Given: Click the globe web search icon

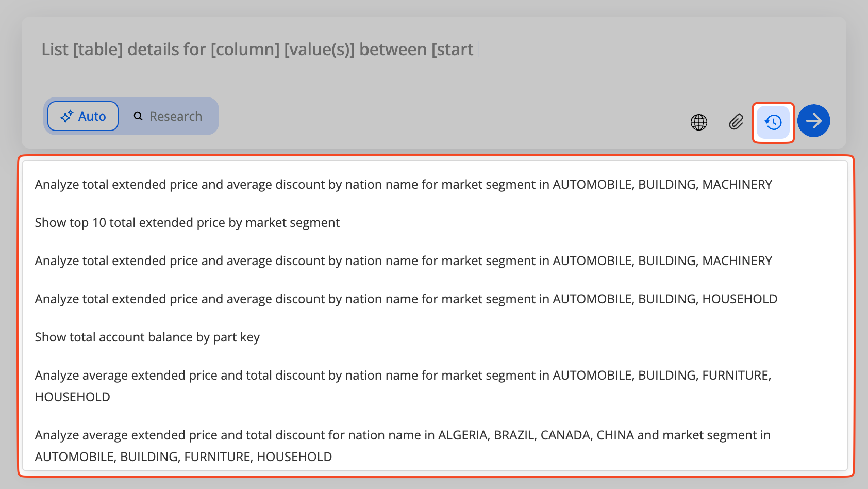Looking at the screenshot, I should (x=699, y=122).
